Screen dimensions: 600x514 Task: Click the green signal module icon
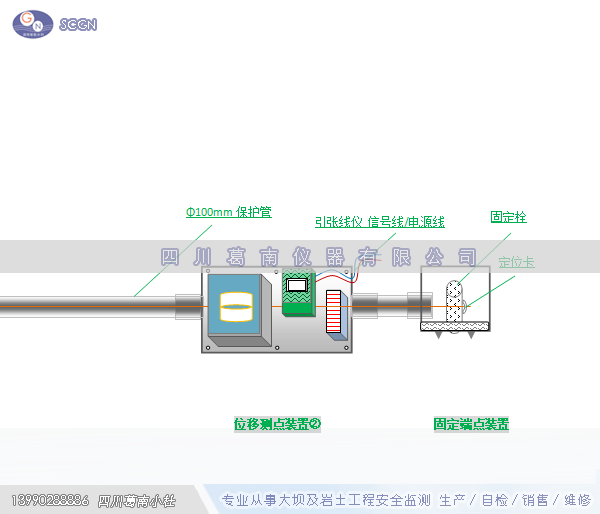[x=298, y=293]
